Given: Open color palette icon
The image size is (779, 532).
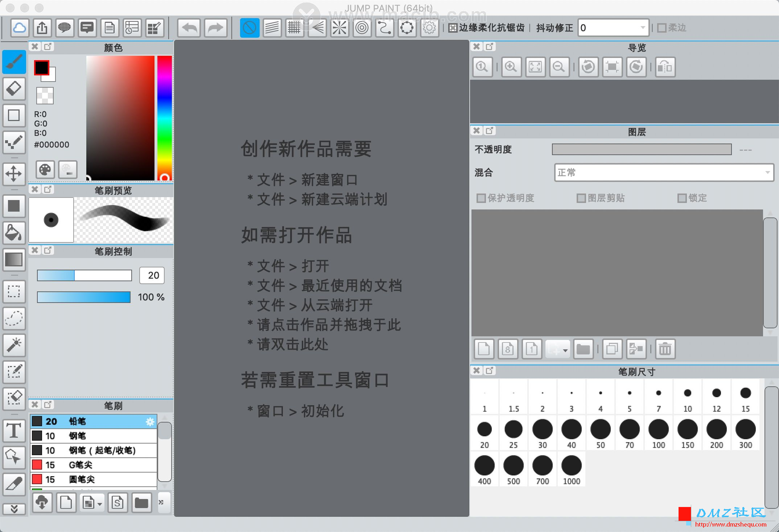Looking at the screenshot, I should [x=45, y=169].
